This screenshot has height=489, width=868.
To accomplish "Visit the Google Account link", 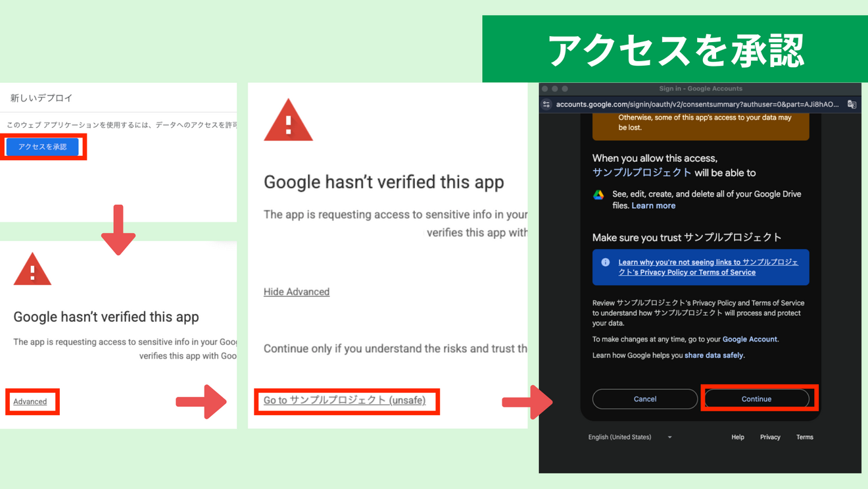I will click(750, 339).
